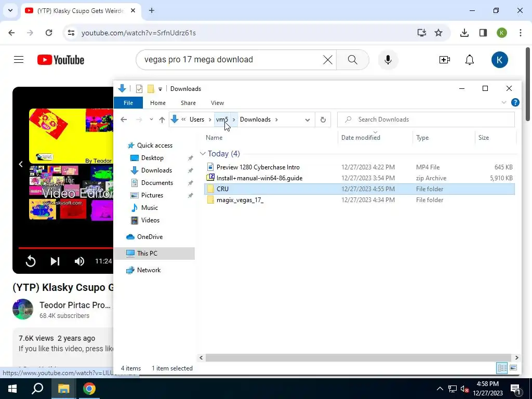Close the YTP Klasky Csupo tab
The width and height of the screenshot is (532, 399).
pyautogui.click(x=133, y=10)
